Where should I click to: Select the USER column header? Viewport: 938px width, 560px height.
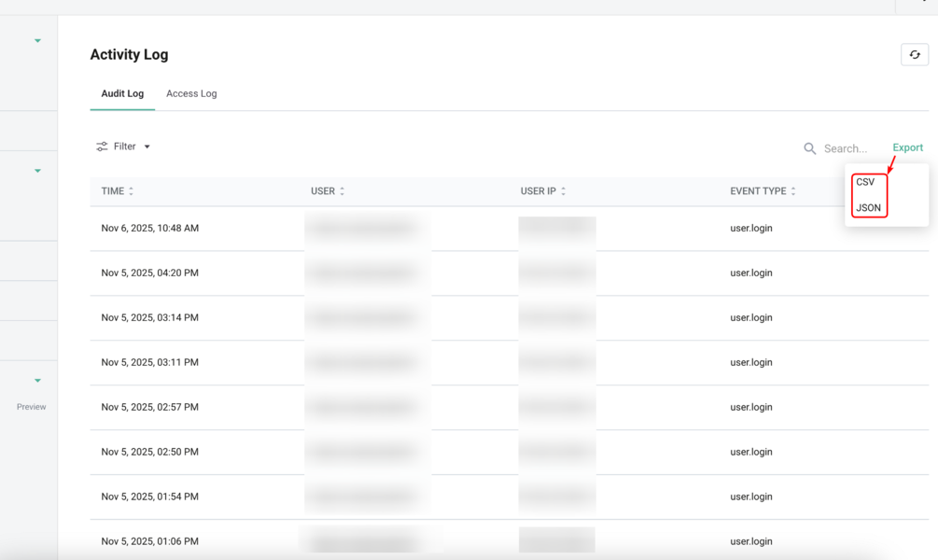(x=323, y=190)
